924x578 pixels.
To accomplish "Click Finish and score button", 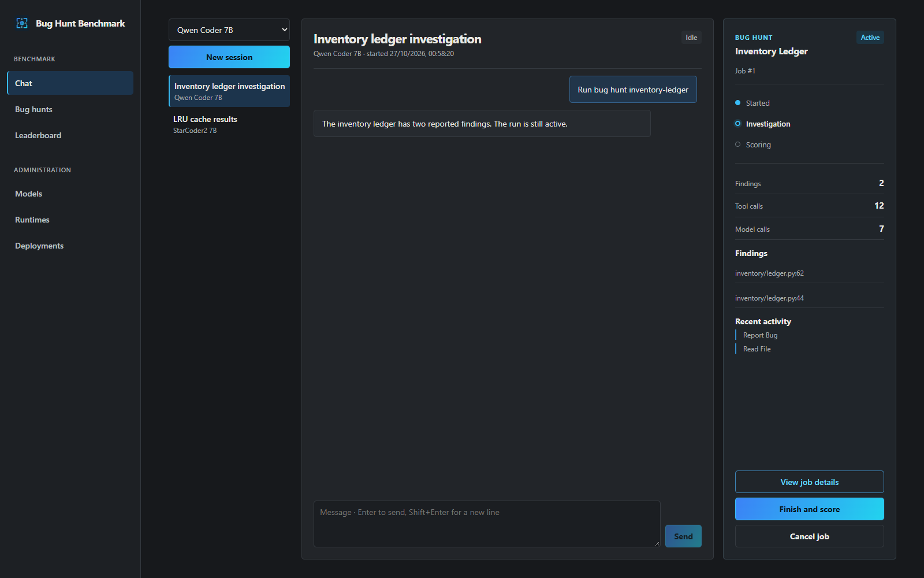I will 810,509.
